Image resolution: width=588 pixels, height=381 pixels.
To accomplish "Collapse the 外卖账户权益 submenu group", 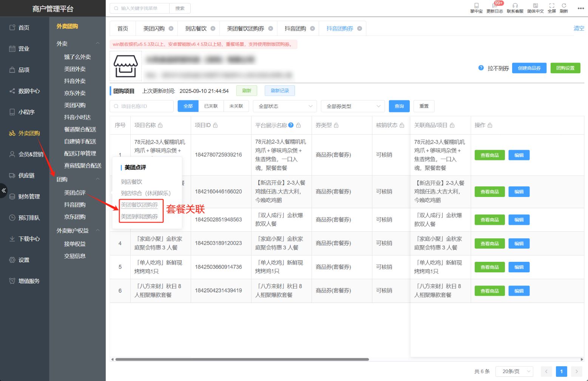I will pos(98,230).
